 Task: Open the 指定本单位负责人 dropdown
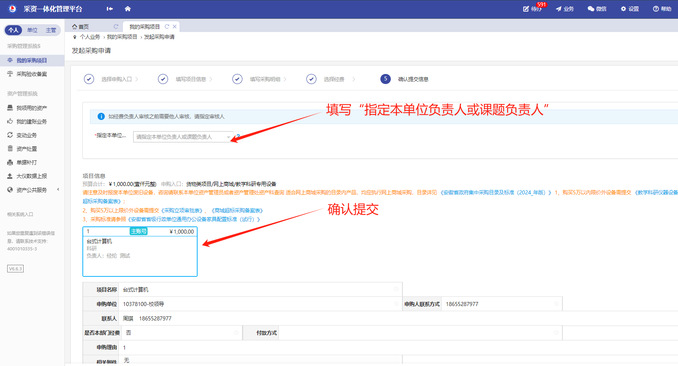coord(183,137)
